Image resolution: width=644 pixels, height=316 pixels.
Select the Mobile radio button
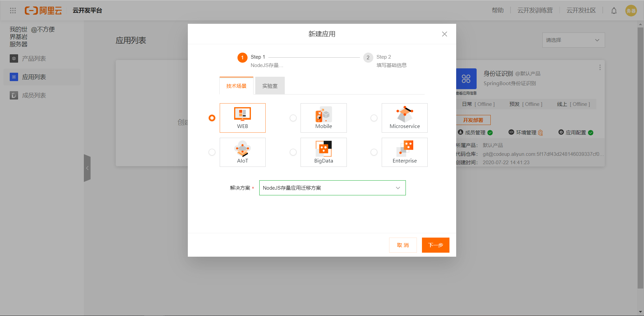[293, 118]
